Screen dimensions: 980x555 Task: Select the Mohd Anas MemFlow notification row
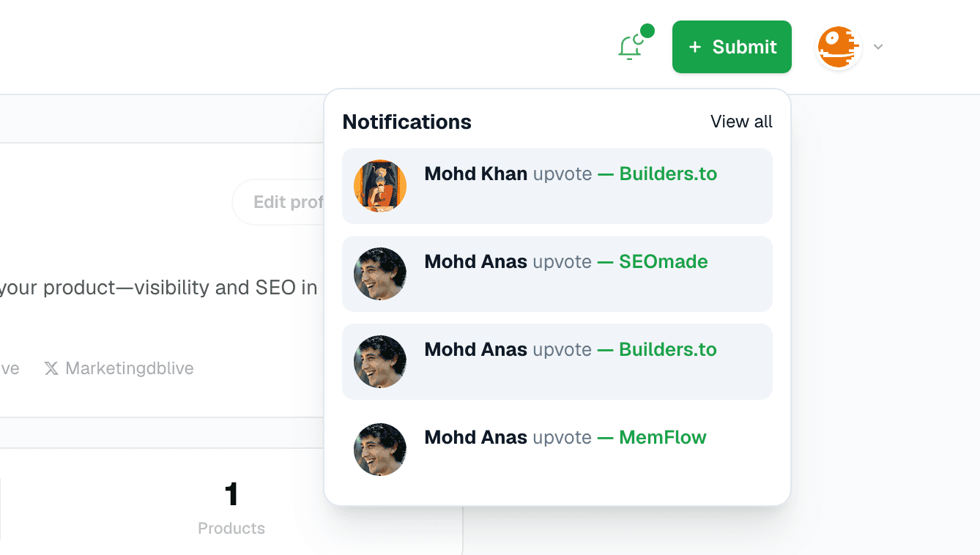[557, 450]
